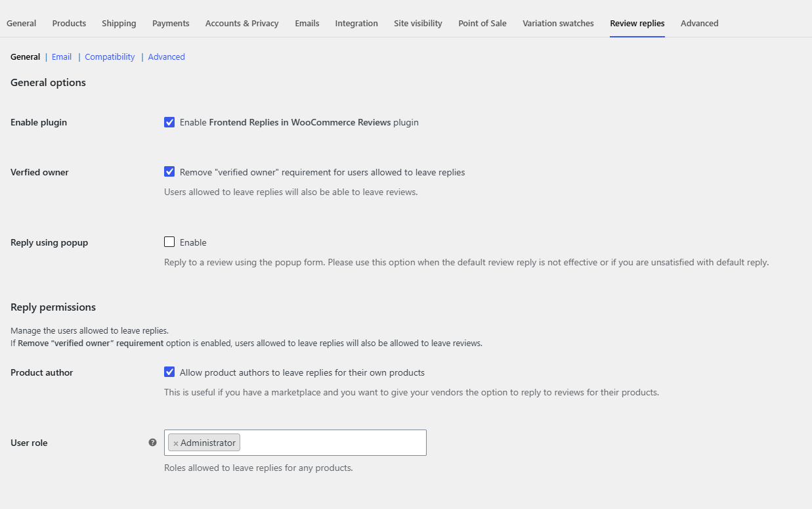The width and height of the screenshot is (812, 509).
Task: Open Accounts & Privacy tab
Action: click(x=242, y=23)
